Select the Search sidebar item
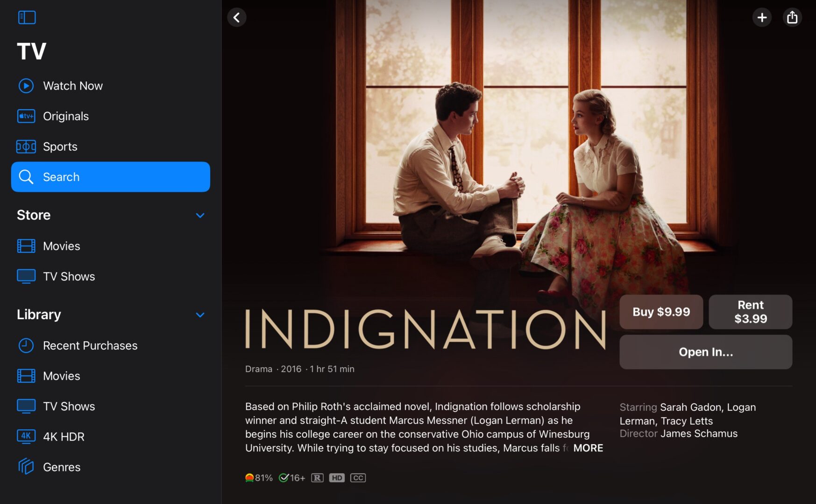This screenshot has height=504, width=816. (x=110, y=177)
